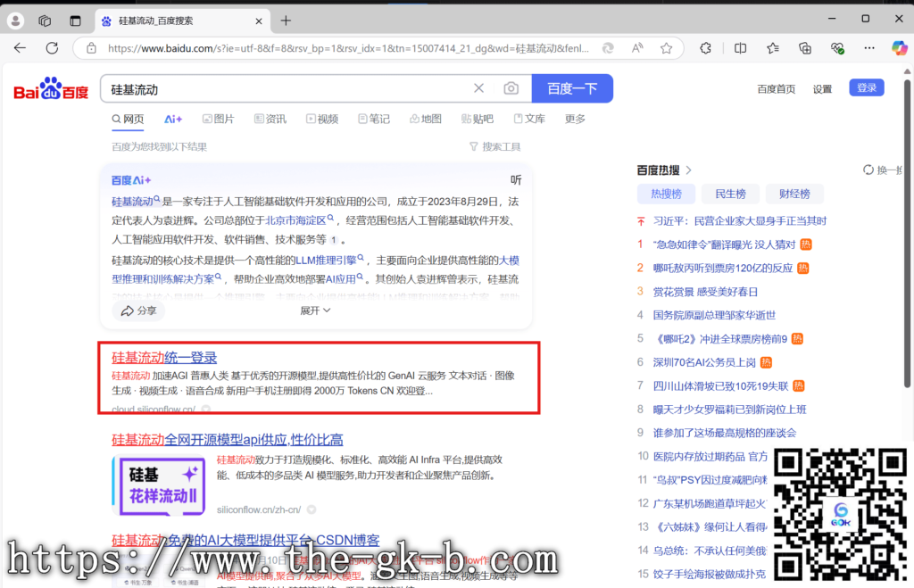The height and width of the screenshot is (588, 914).
Task: Open image search camera icon
Action: click(x=511, y=88)
